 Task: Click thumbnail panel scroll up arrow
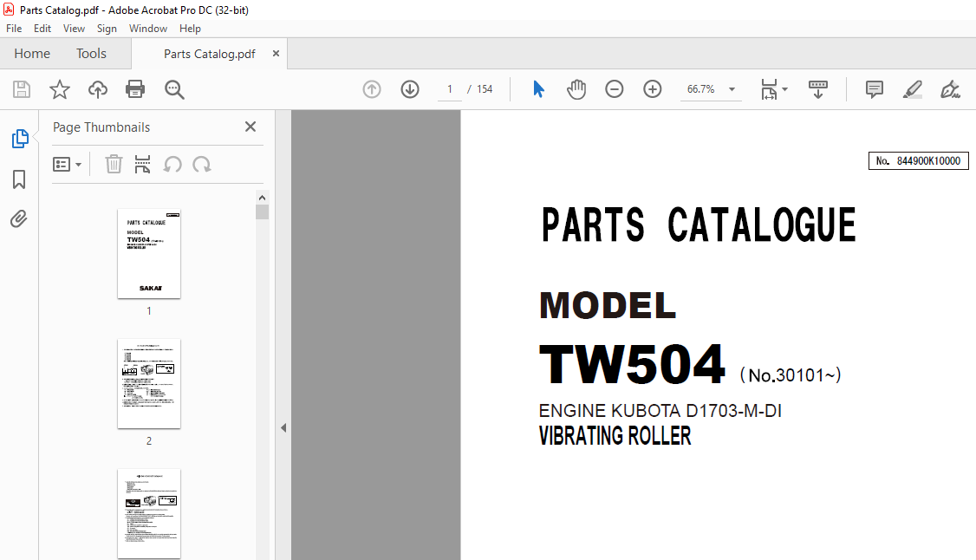(x=262, y=198)
